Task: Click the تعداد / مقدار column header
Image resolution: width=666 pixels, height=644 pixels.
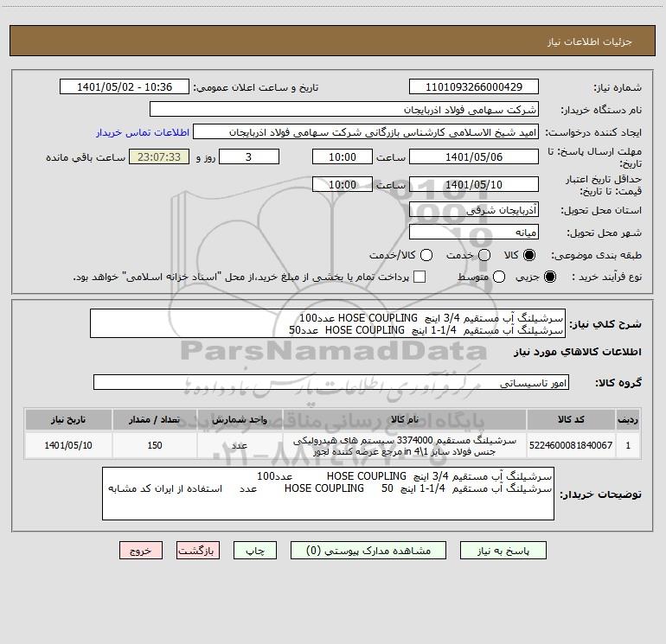Action: (155, 419)
